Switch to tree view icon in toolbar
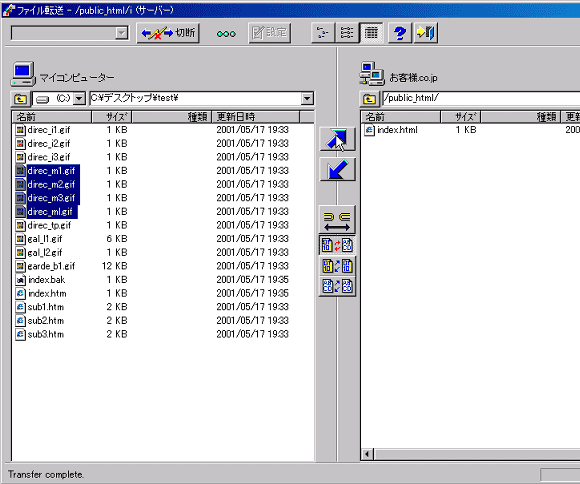The image size is (580, 484). [x=323, y=33]
